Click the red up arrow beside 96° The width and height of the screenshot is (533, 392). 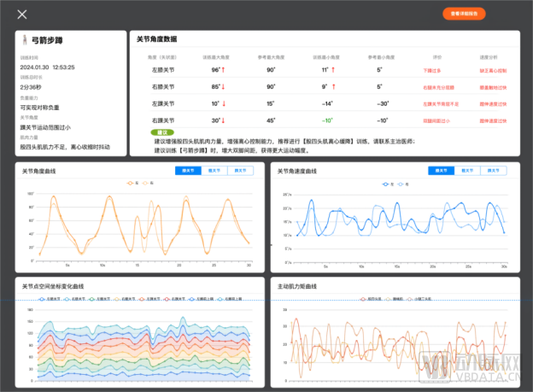pos(224,70)
